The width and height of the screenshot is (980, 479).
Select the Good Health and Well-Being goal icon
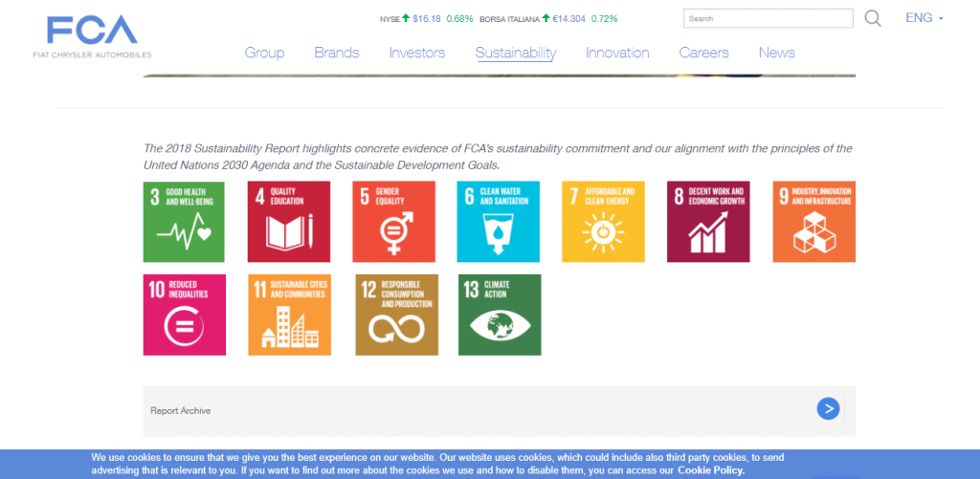coord(184,221)
